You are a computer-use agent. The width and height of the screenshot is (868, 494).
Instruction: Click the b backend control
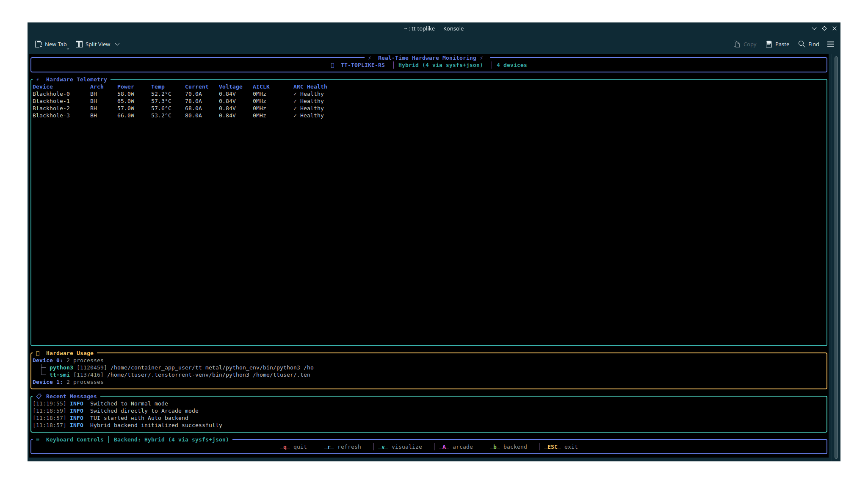coord(509,447)
